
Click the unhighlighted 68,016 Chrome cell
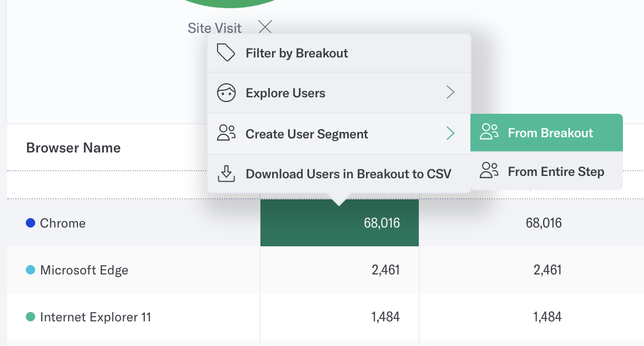544,223
